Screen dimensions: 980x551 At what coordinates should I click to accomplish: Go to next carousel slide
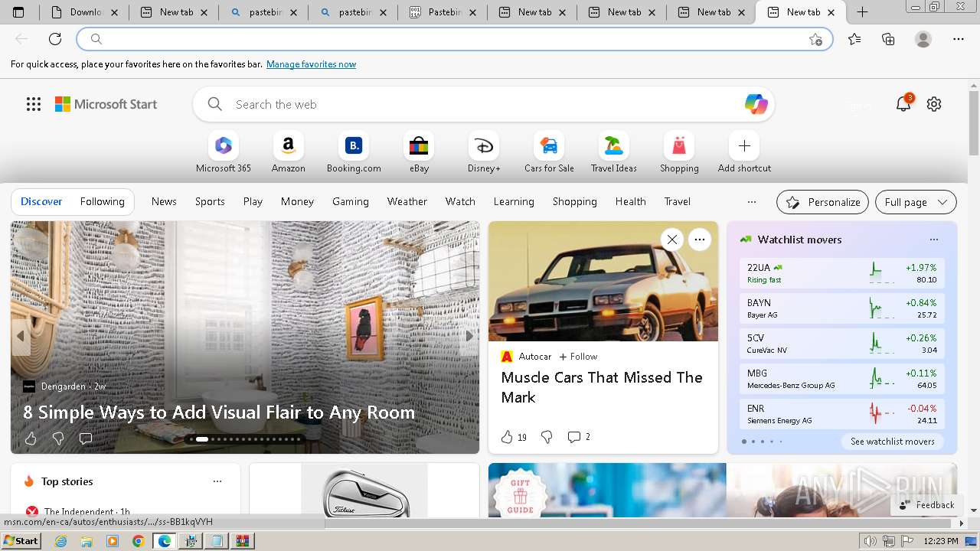(469, 336)
